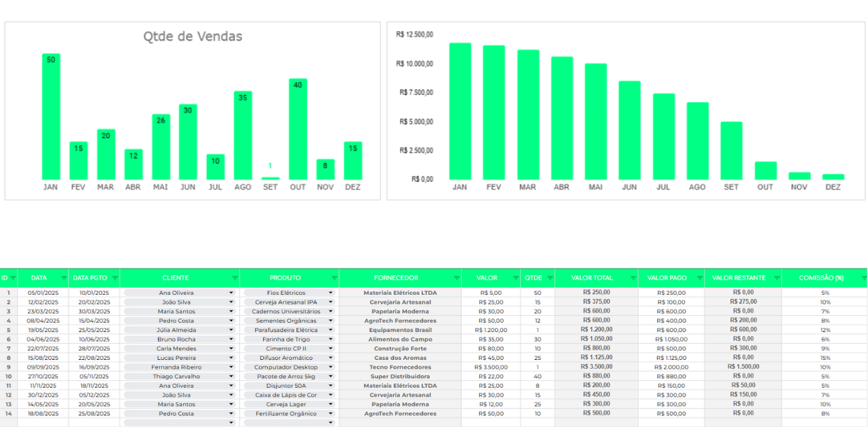868x427 pixels.
Task: Click the FORNECEDOR column filter icon
Action: coord(456,278)
